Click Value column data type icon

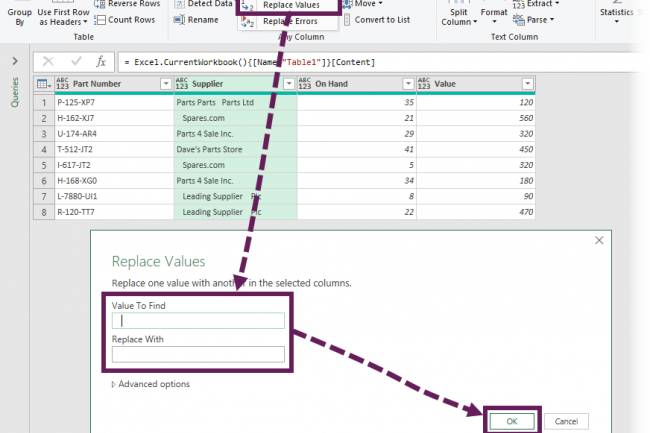424,84
